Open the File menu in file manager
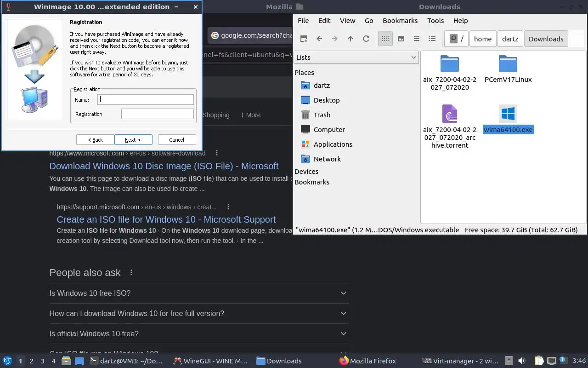Image resolution: width=588 pixels, height=368 pixels. coord(303,20)
